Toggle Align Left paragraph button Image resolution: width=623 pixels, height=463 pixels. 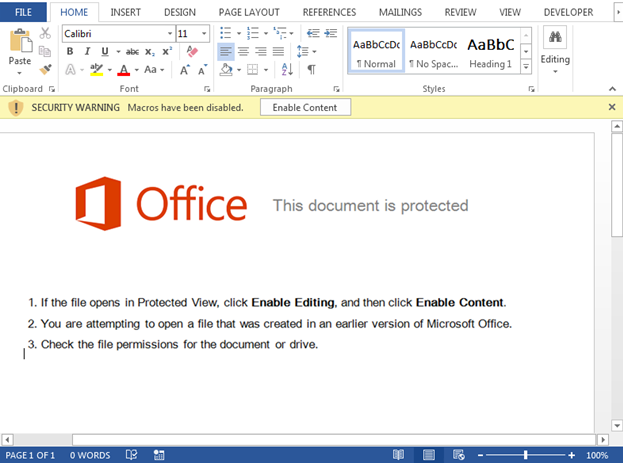[226, 51]
